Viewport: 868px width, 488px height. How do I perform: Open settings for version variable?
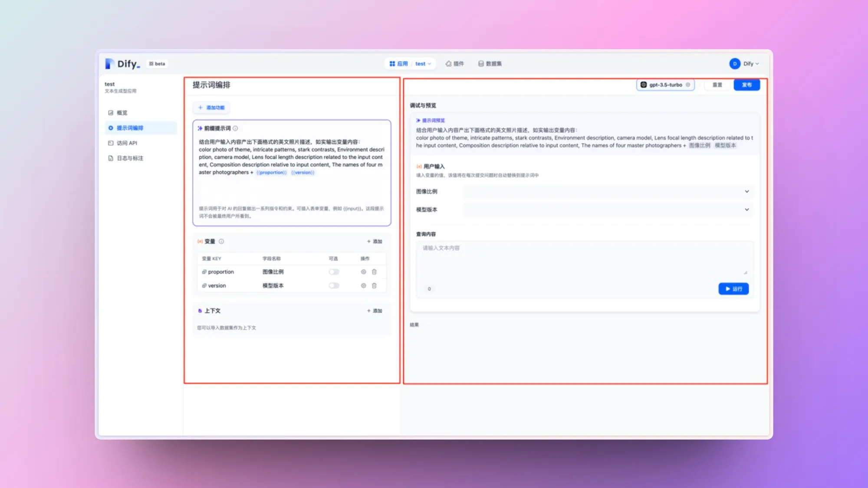click(x=363, y=286)
